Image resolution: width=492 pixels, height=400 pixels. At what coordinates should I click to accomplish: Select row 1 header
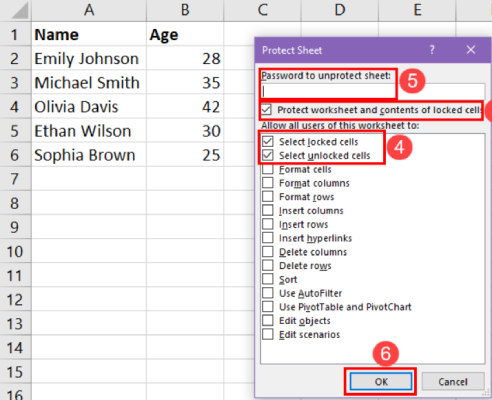15,35
